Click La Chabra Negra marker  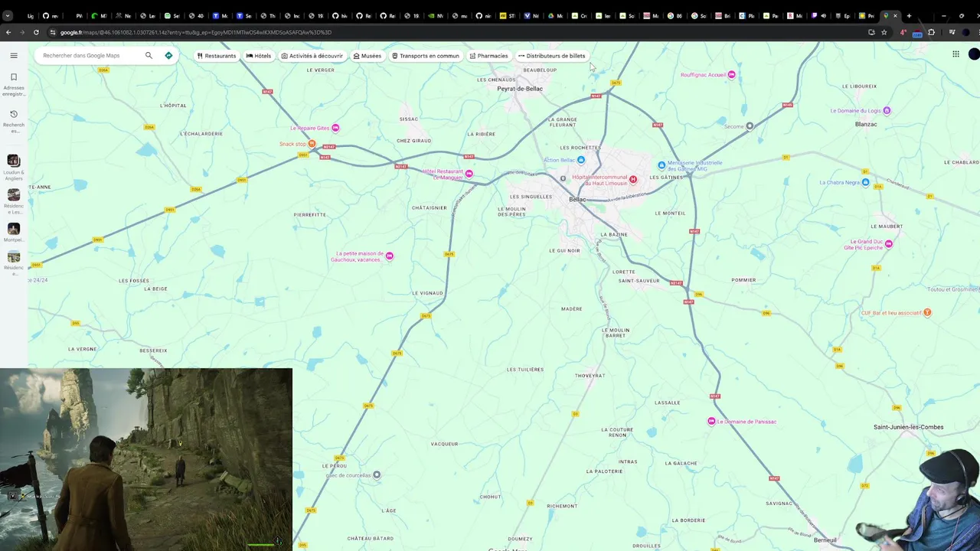point(866,182)
